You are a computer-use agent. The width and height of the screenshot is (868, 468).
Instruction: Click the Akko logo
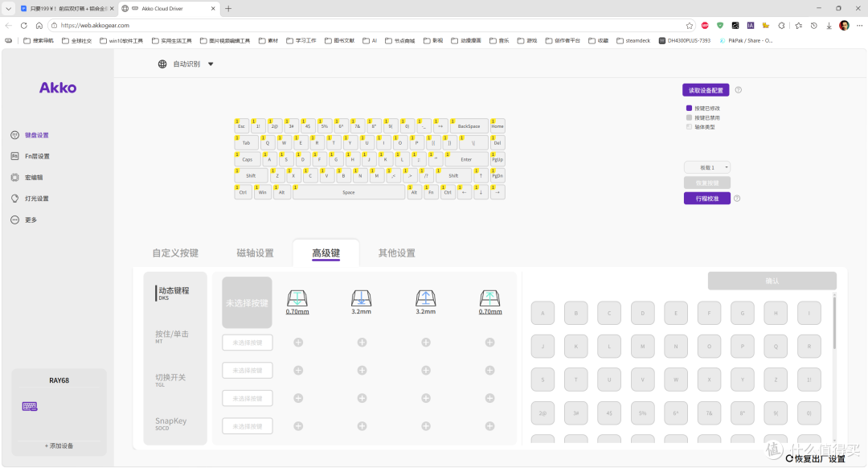[x=58, y=88]
